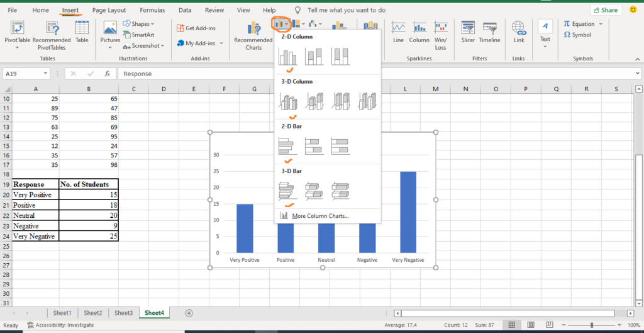This screenshot has width=644, height=333.
Task: Switch to Sheet3
Action: (x=124, y=313)
